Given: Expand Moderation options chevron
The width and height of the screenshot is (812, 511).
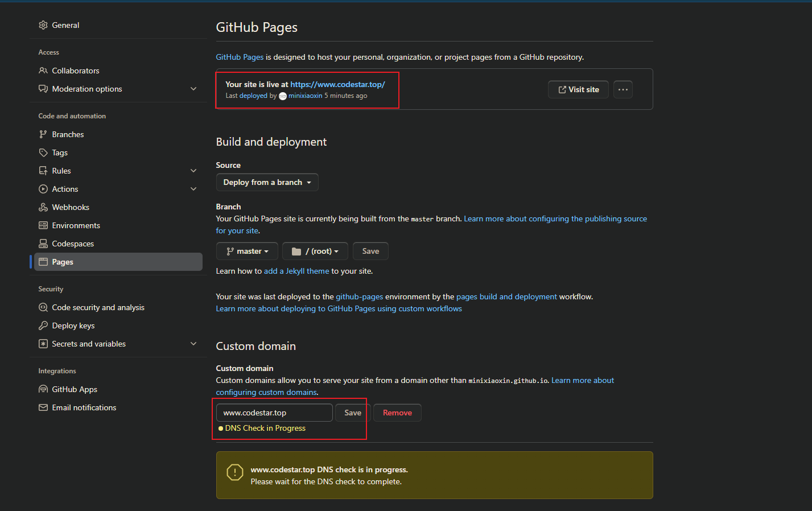Looking at the screenshot, I should pyautogui.click(x=193, y=89).
